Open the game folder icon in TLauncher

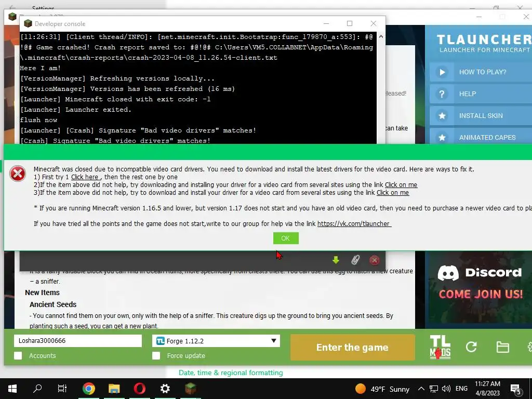pyautogui.click(x=502, y=347)
